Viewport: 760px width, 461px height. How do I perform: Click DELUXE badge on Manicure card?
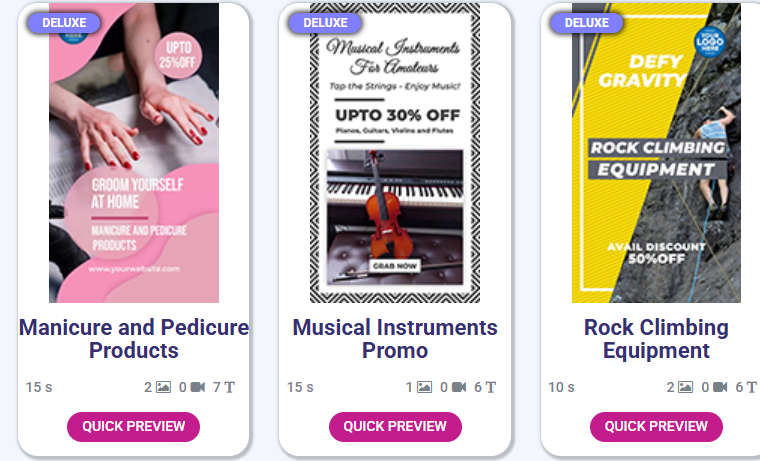tap(64, 23)
